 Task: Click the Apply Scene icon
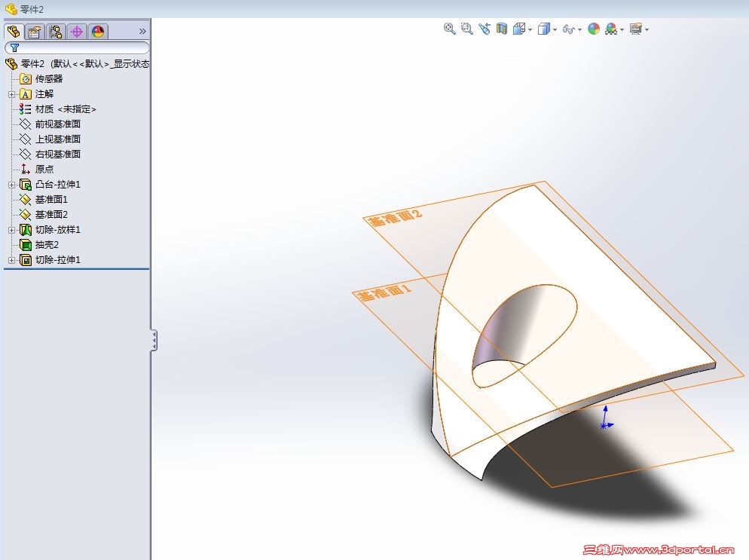(x=611, y=29)
